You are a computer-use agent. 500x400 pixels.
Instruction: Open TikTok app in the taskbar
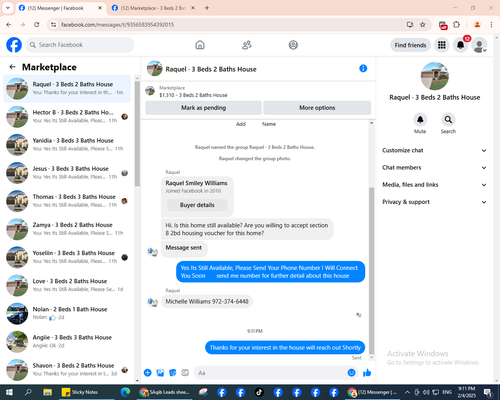pos(259,392)
